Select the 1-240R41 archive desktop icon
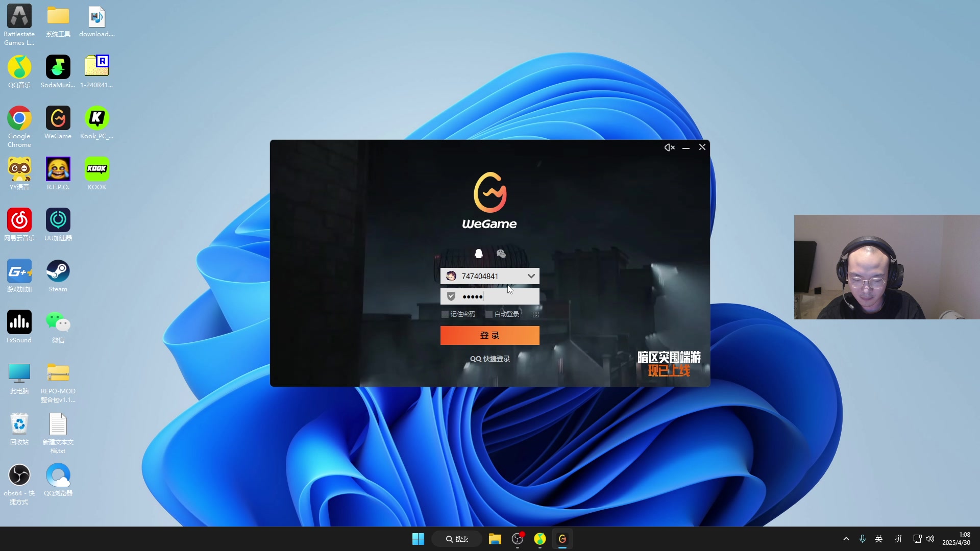This screenshot has height=551, width=980. click(97, 72)
